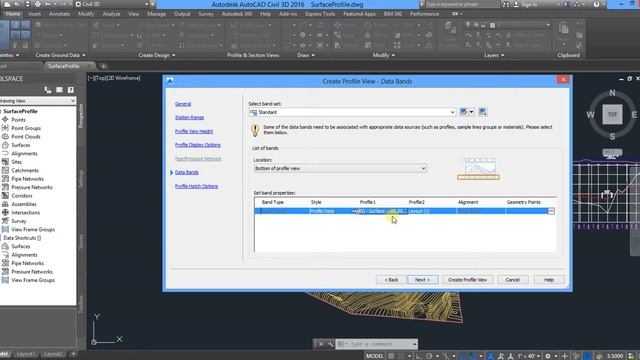Click the edit band set icon
Image resolution: width=640 pixels, height=360 pixels.
click(x=463, y=112)
